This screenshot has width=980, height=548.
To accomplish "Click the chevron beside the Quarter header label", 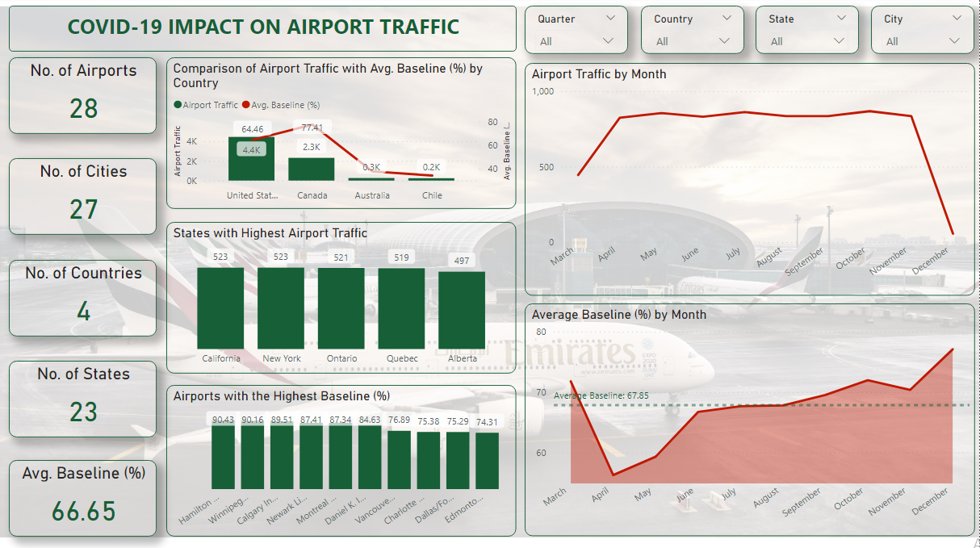I will [609, 18].
